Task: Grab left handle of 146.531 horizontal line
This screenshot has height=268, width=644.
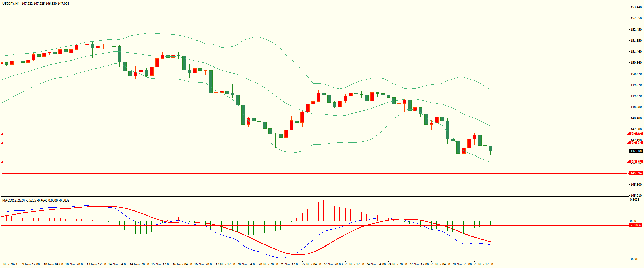Action: (2, 162)
